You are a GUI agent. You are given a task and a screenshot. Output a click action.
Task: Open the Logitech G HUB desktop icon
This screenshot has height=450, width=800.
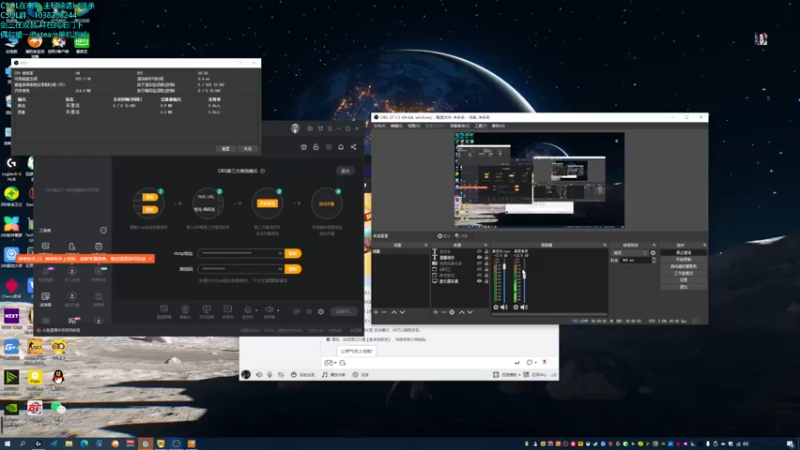pos(11,162)
